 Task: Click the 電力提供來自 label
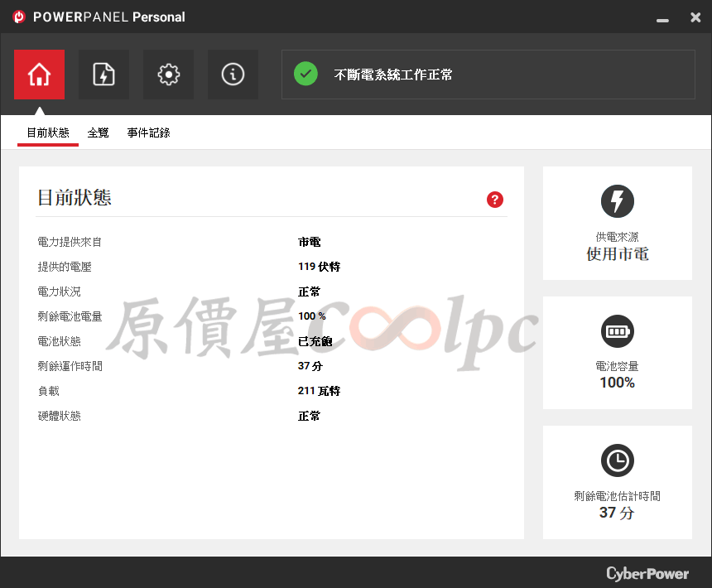[x=70, y=242]
